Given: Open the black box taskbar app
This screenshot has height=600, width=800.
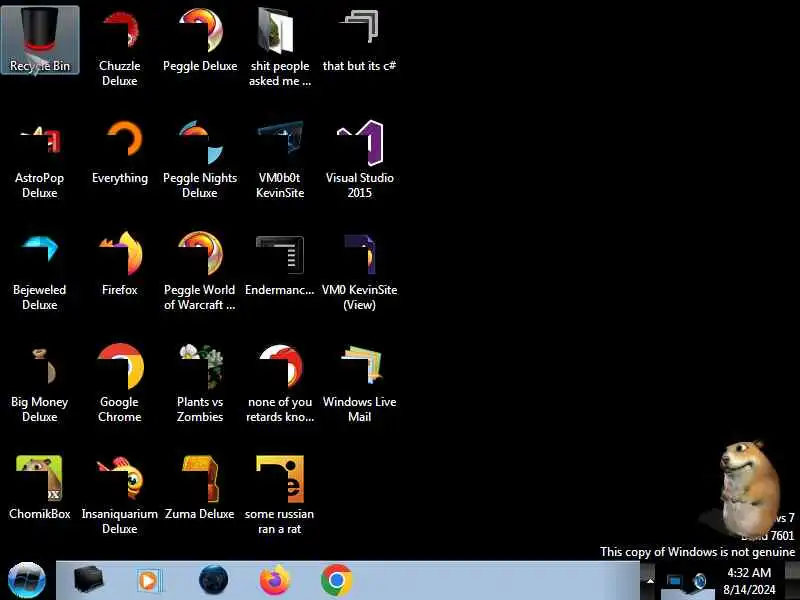Looking at the screenshot, I should click(88, 580).
